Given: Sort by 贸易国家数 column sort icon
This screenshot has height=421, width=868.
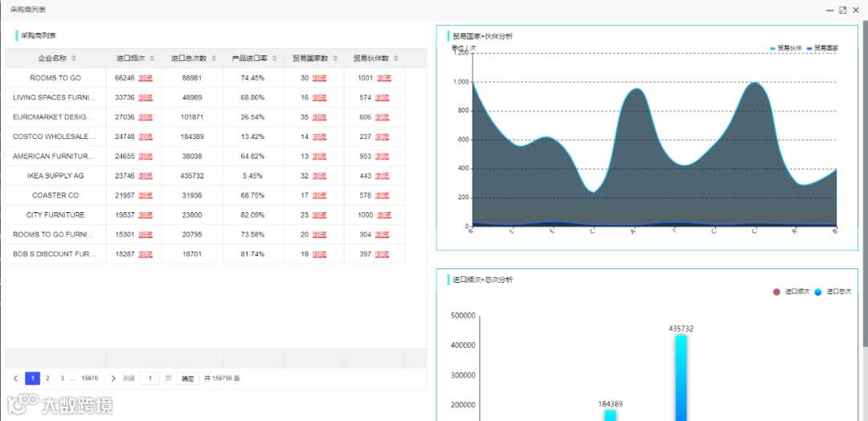Looking at the screenshot, I should [335, 58].
